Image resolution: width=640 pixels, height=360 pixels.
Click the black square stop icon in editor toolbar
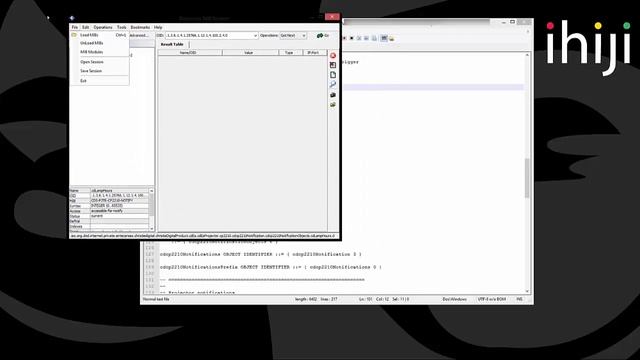pyautogui.click(x=351, y=38)
